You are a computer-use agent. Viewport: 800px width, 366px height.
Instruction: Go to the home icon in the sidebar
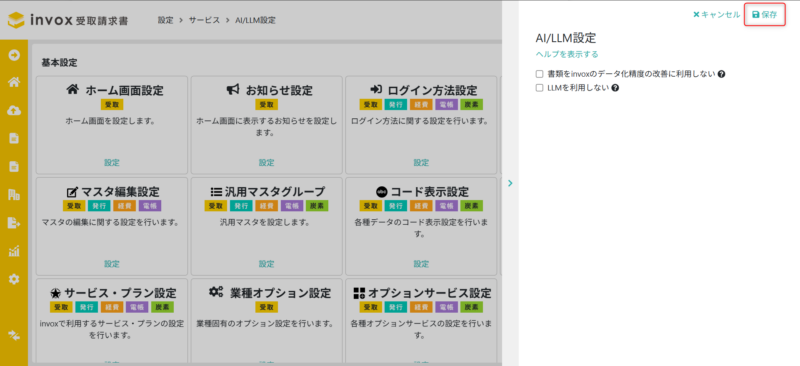(14, 82)
